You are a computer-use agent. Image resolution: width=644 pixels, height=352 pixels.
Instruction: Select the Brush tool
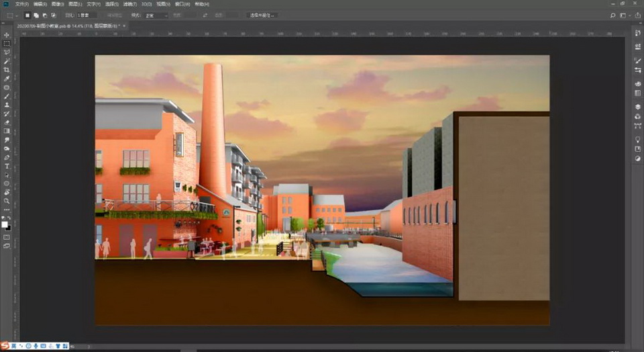tap(7, 96)
